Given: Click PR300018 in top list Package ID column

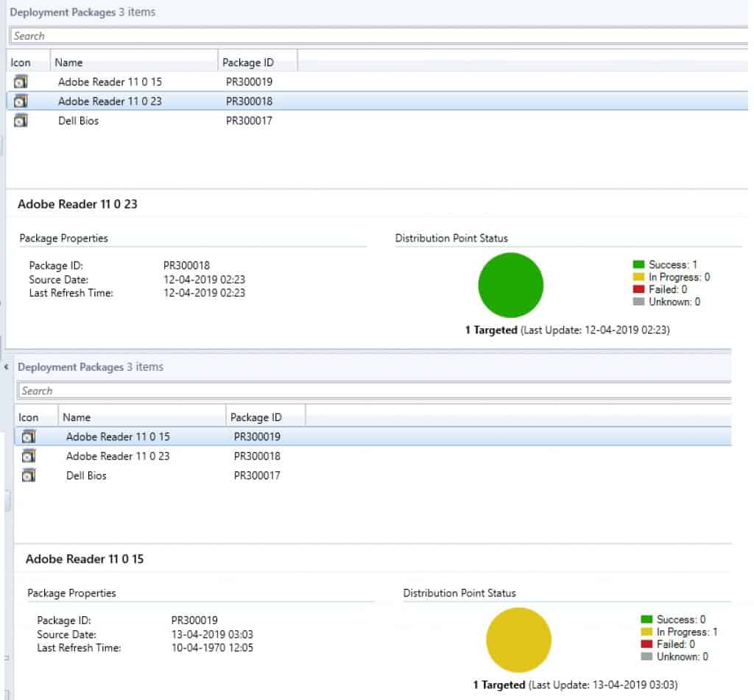Looking at the screenshot, I should (249, 101).
